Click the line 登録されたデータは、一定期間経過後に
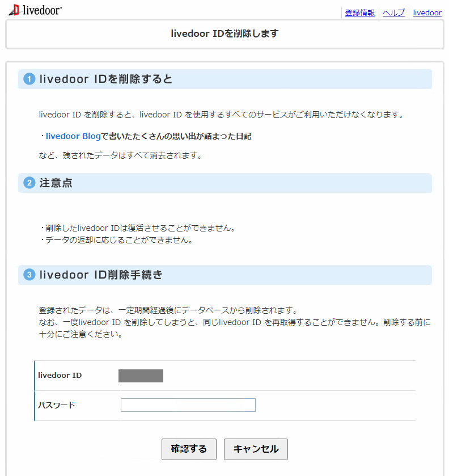The height and width of the screenshot is (476, 449). pos(168,310)
